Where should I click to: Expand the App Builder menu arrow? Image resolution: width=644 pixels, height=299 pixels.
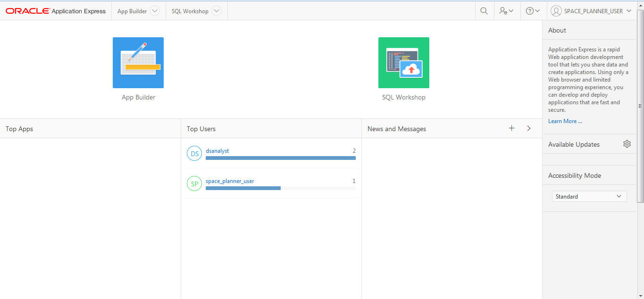155,11
